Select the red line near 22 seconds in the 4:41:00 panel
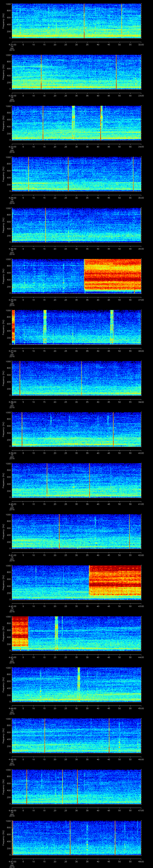 [x=59, y=531]
